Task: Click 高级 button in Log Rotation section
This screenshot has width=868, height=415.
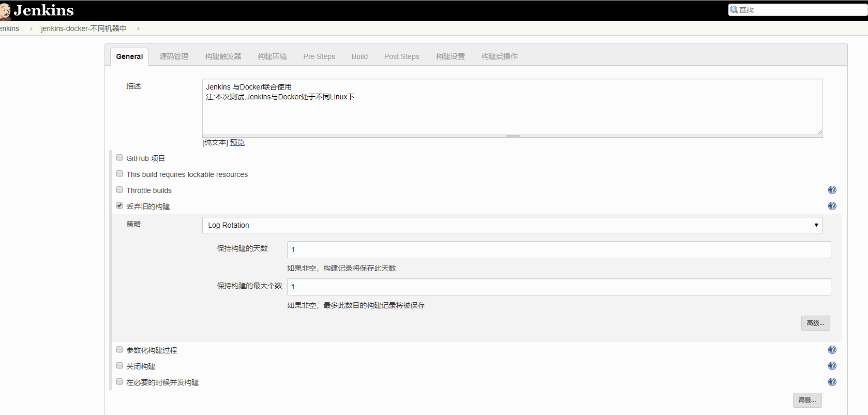Action: pyautogui.click(x=816, y=323)
